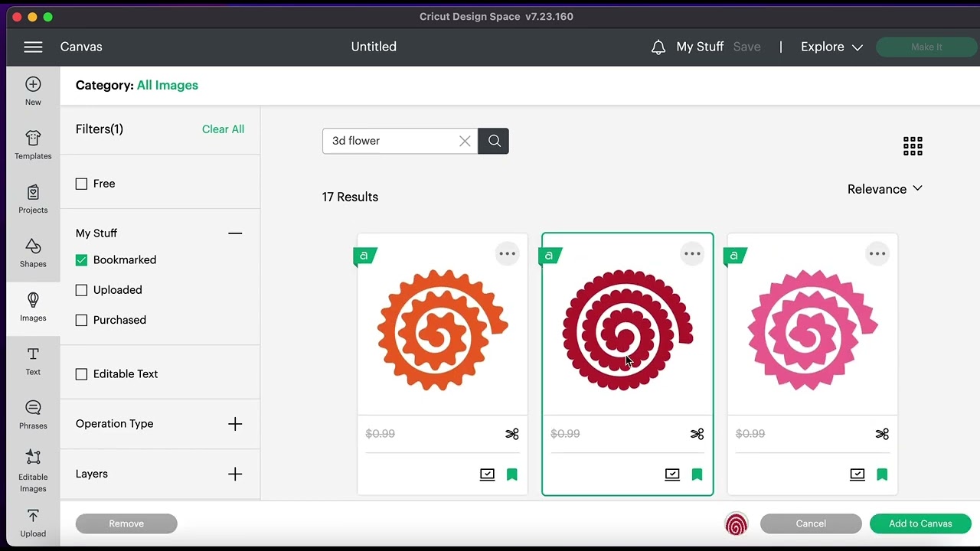Remove bookmark from orange flower card
Image resolution: width=980 pixels, height=551 pixels.
(x=512, y=474)
